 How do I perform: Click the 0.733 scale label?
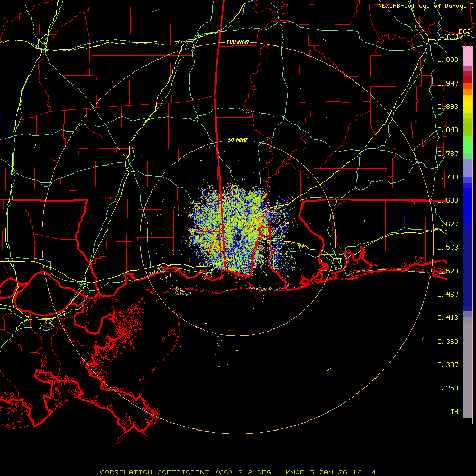pyautogui.click(x=448, y=177)
